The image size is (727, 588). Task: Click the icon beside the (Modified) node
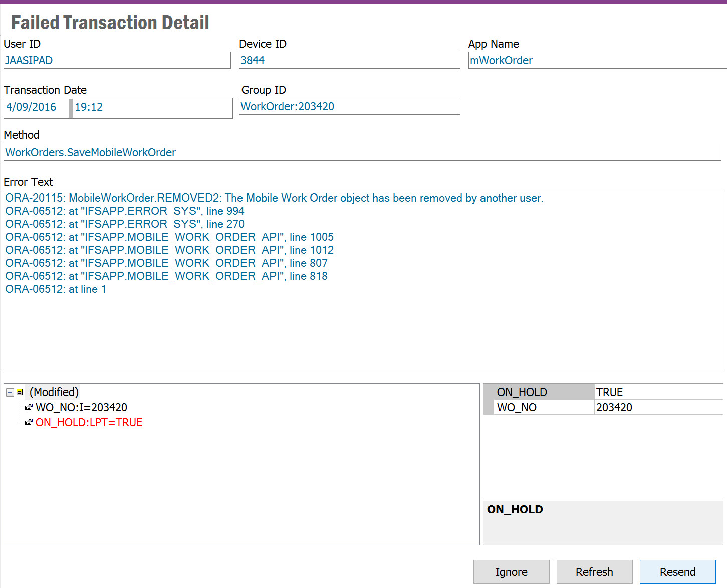point(20,393)
